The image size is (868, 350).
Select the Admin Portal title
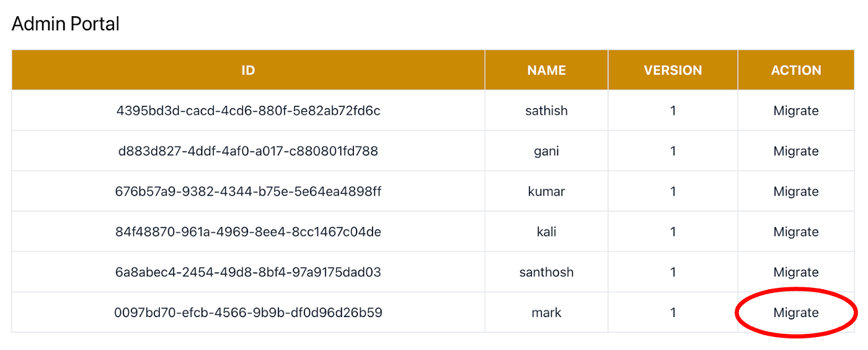(66, 24)
